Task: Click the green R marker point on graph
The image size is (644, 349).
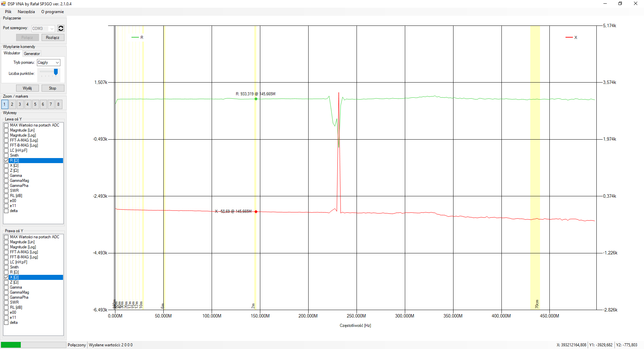Action: [x=256, y=99]
